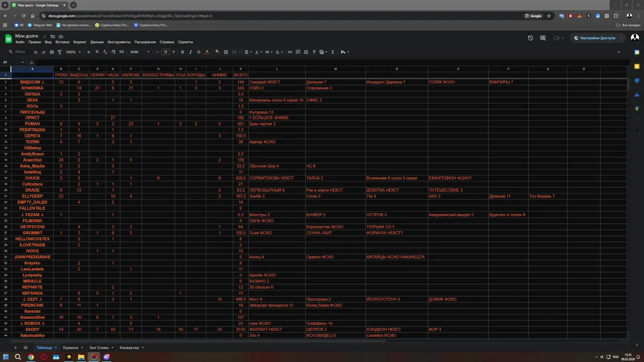The height and width of the screenshot is (362, 644).
Task: Move the document with the folder icon
Action: click(x=53, y=36)
